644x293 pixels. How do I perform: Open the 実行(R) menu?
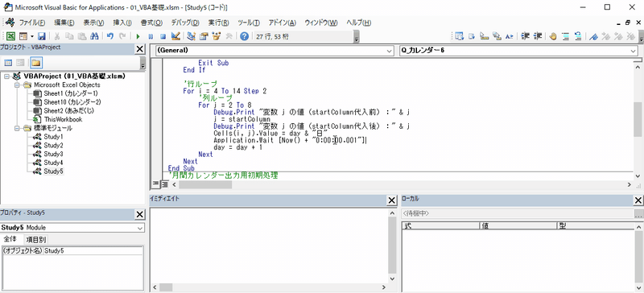click(x=218, y=23)
